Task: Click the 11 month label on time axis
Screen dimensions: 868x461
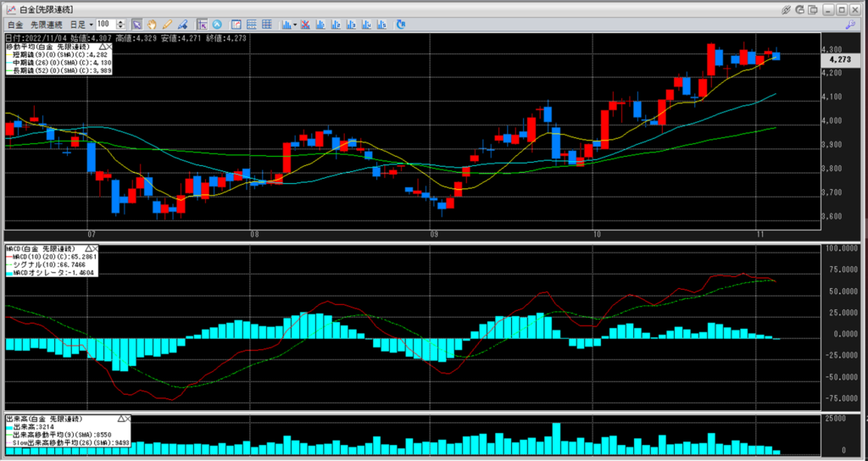Action: click(760, 236)
